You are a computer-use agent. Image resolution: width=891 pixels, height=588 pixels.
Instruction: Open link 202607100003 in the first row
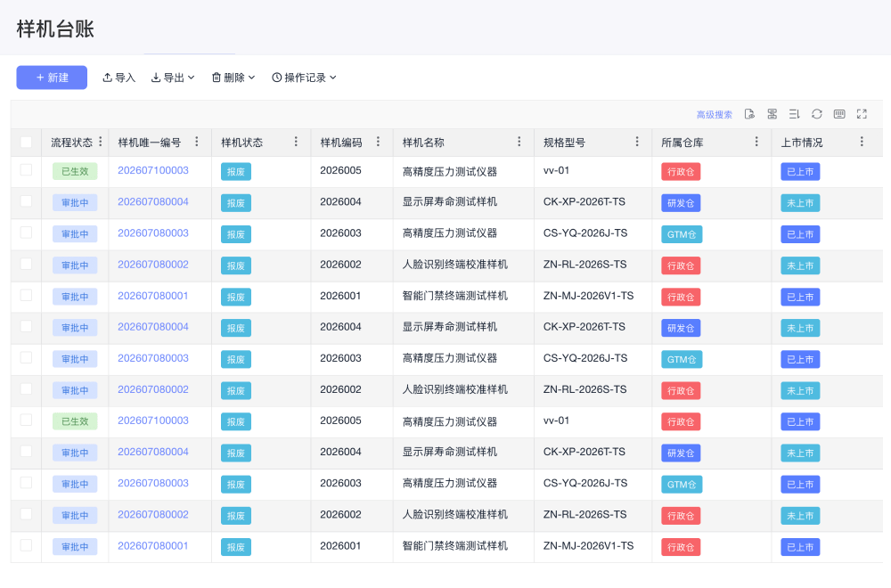[153, 170]
